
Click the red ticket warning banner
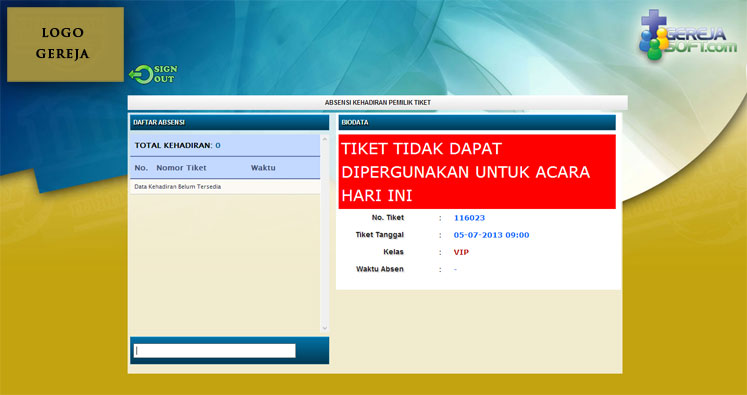pyautogui.click(x=477, y=172)
